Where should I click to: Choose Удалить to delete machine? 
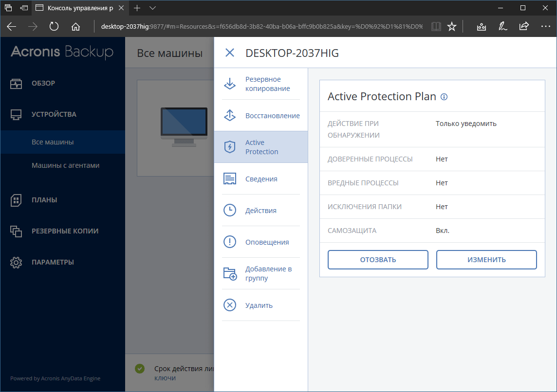(x=259, y=305)
